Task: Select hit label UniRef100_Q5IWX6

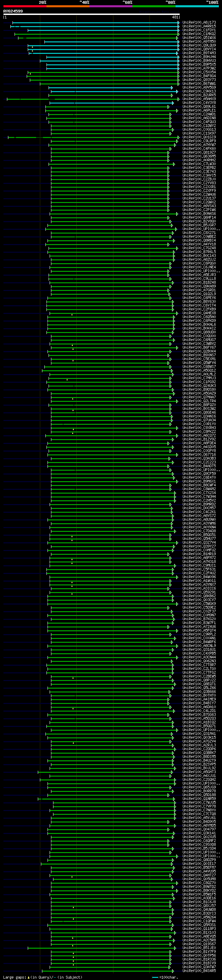Action: point(199,38)
